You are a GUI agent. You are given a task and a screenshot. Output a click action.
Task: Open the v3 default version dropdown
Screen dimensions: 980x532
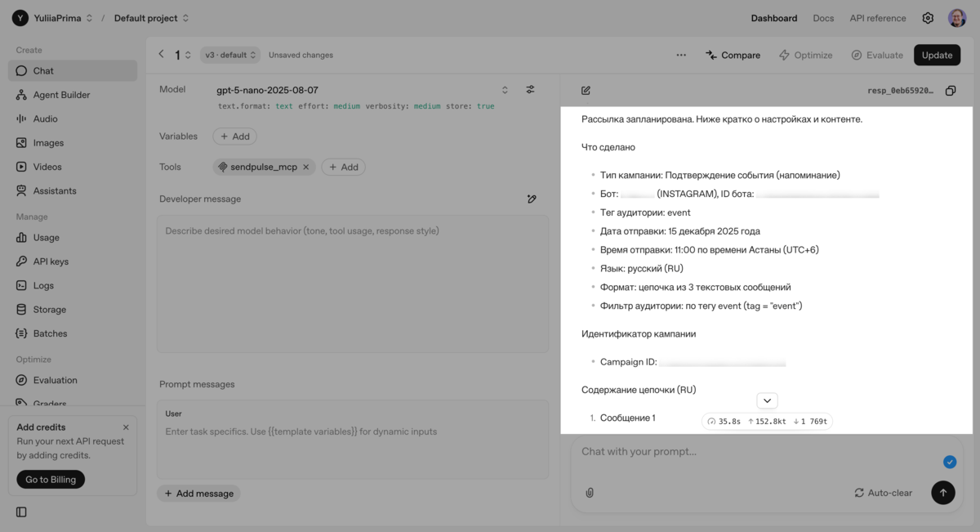click(x=230, y=55)
